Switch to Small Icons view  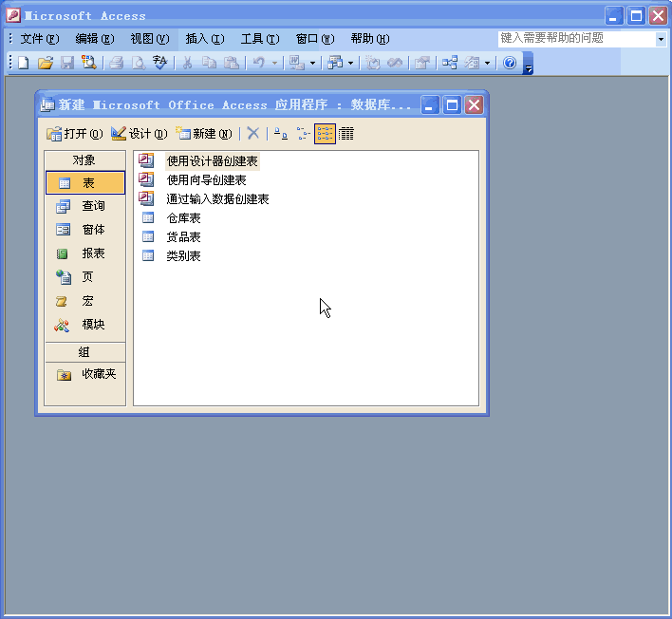[x=303, y=134]
